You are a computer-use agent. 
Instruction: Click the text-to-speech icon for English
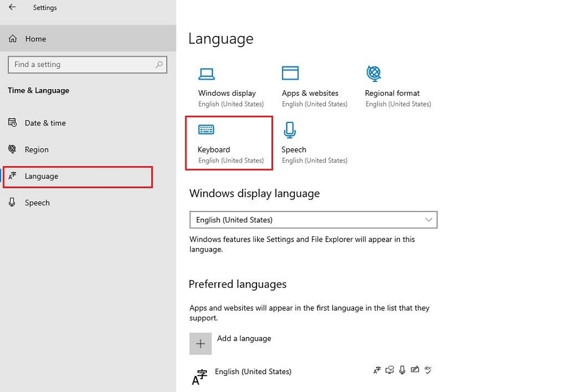click(x=390, y=370)
